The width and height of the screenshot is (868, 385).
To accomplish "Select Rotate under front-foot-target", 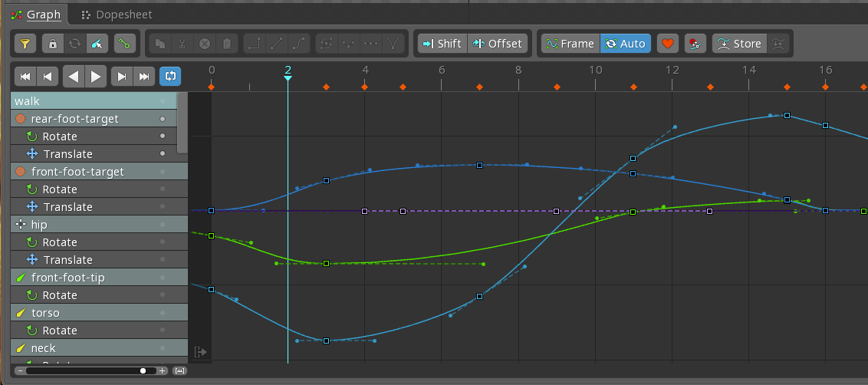I will (99, 189).
